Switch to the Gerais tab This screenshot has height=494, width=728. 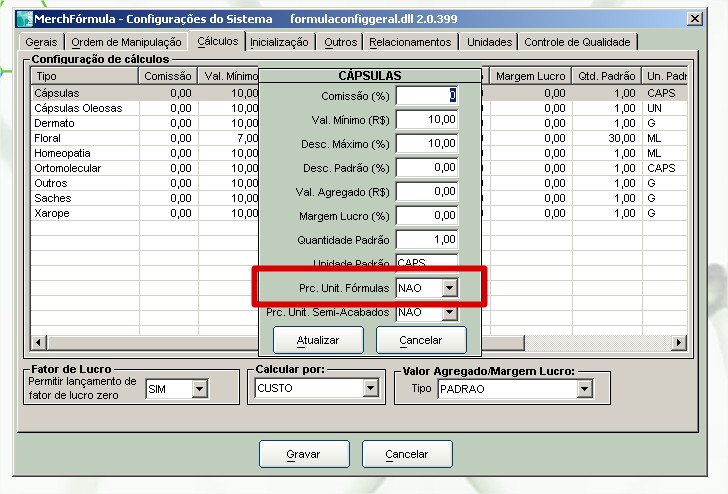click(42, 42)
